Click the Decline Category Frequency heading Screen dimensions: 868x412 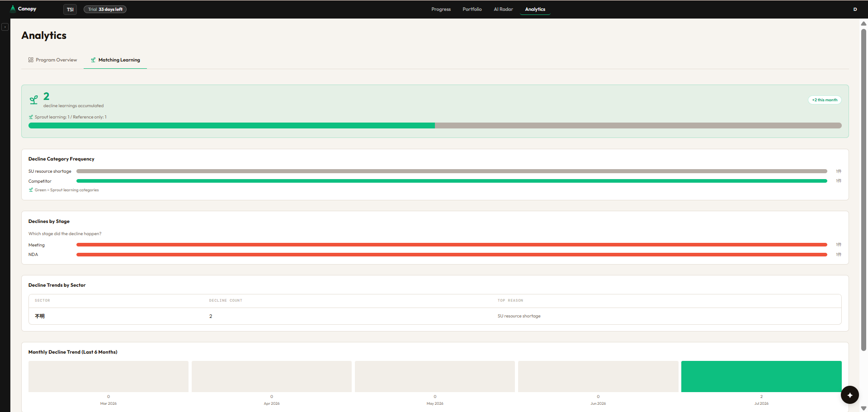pos(61,159)
